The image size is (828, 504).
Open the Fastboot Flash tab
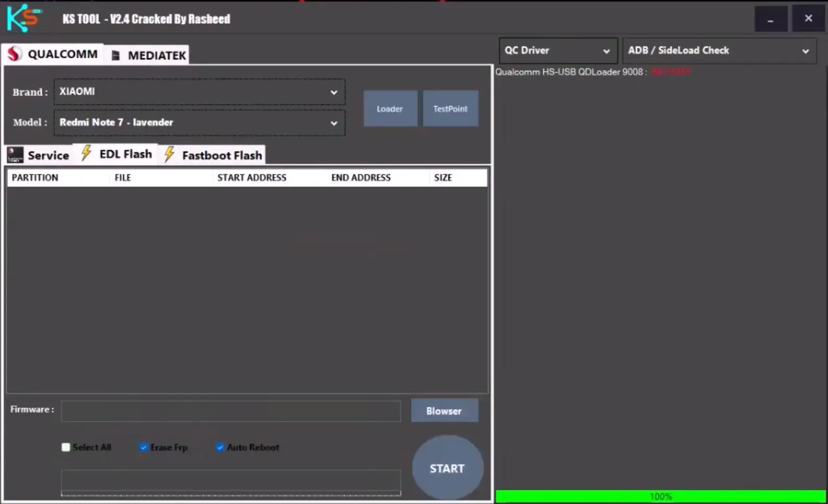click(x=212, y=155)
